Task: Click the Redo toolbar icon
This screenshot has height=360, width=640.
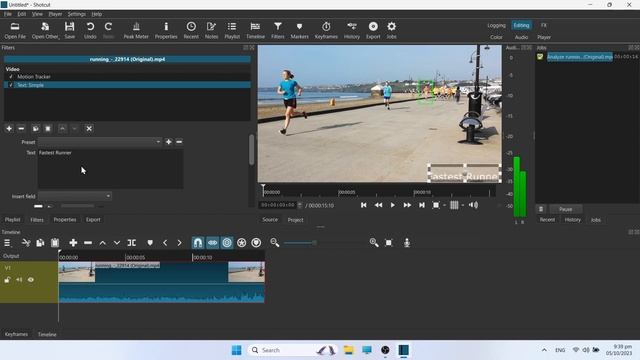Action: (108, 31)
